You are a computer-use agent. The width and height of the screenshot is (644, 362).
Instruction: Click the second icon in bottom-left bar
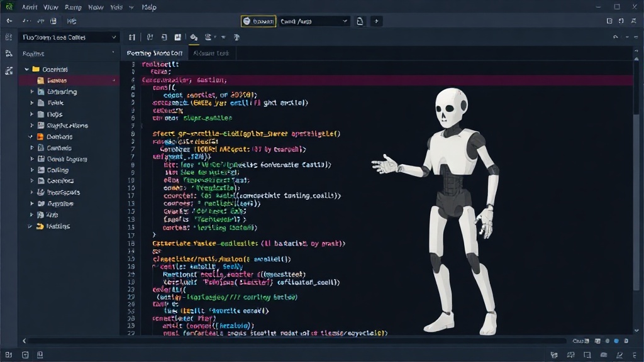click(x=25, y=354)
